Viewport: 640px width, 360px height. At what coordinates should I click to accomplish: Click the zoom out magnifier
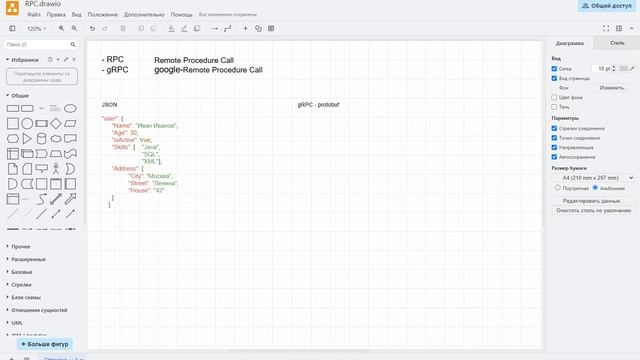[x=74, y=29]
